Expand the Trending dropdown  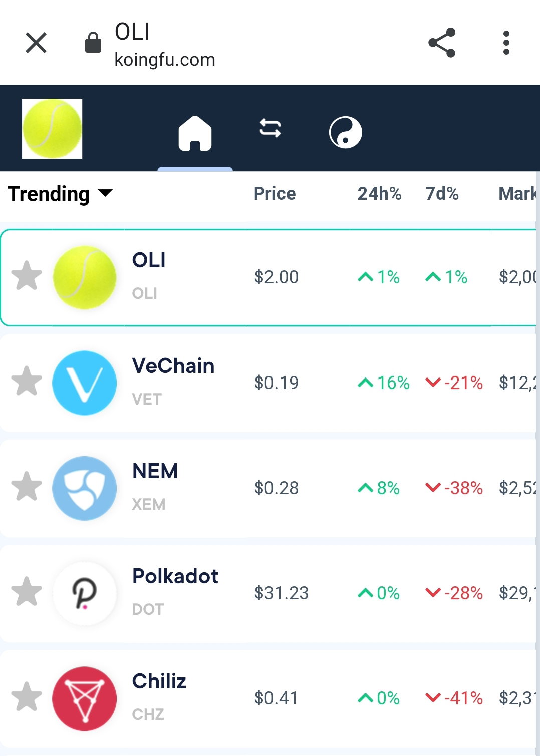click(60, 194)
